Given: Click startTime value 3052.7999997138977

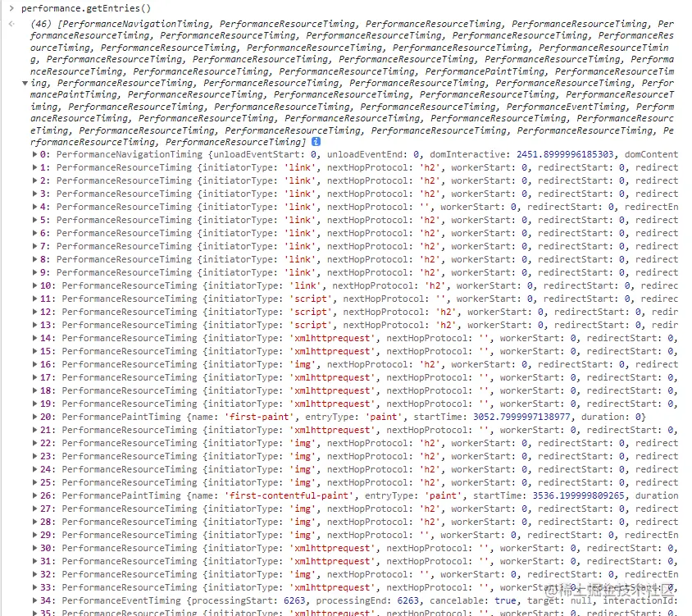Looking at the screenshot, I should click(521, 417).
